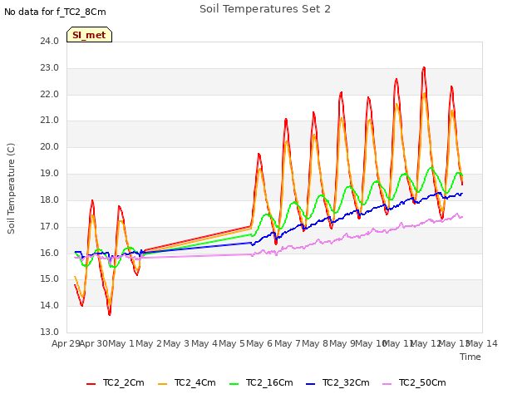Click the end of the violet TC2_50Cm line
The width and height of the screenshot is (532, 399).
pos(462,217)
